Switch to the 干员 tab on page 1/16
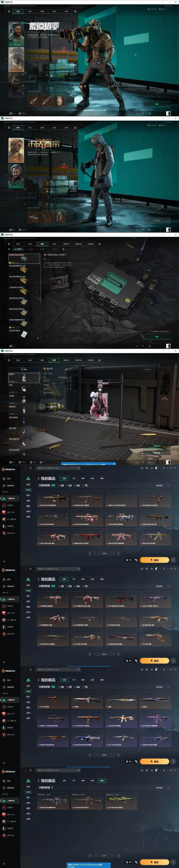The image size is (179, 868). click(x=74, y=478)
